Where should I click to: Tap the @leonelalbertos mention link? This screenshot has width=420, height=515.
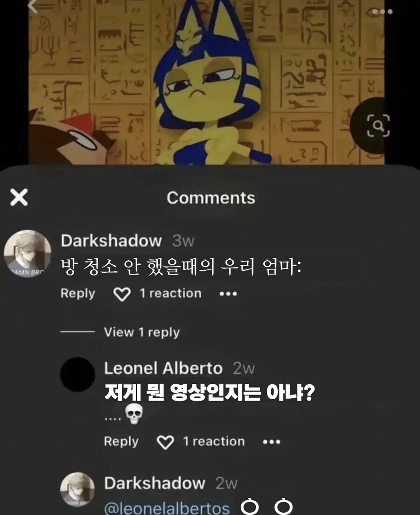coord(167,508)
